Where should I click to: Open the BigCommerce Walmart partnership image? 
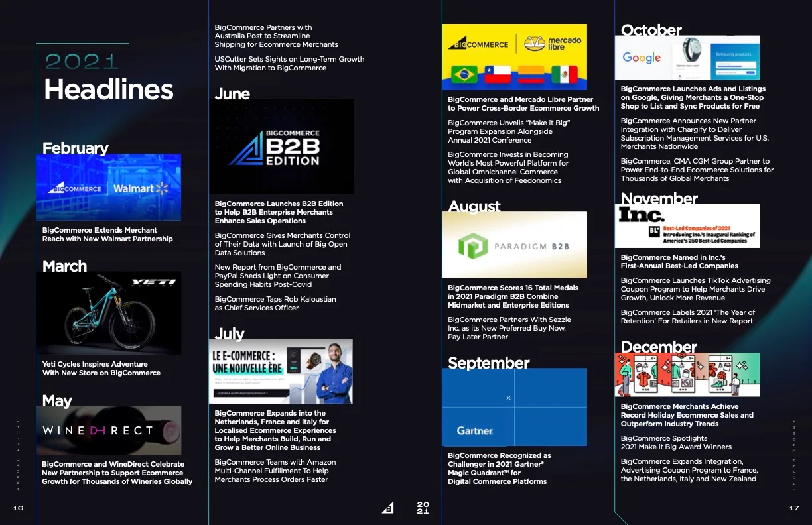point(109,188)
